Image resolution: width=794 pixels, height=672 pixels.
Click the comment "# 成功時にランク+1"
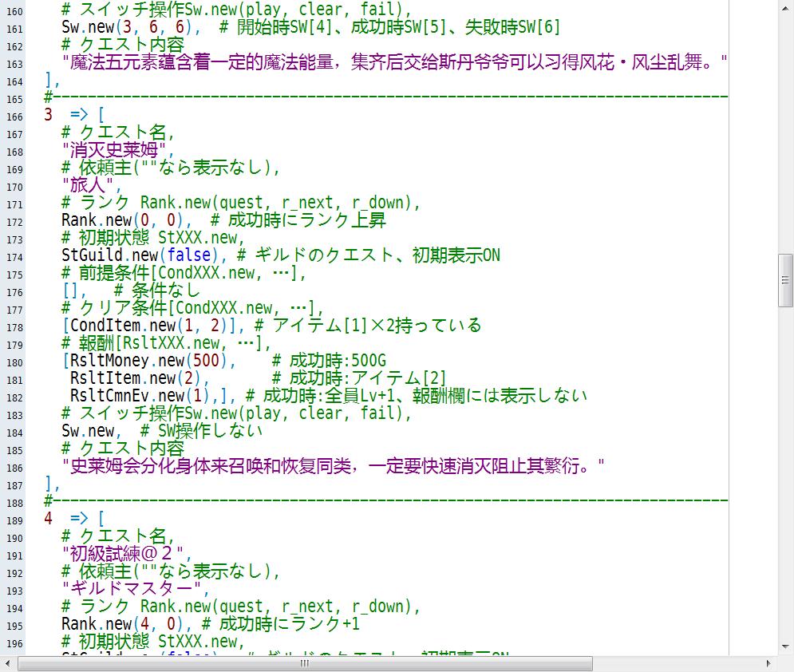click(281, 624)
